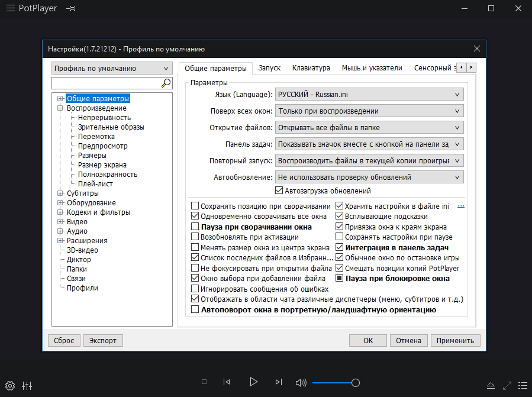This screenshot has width=532, height=397.
Task: Enable Сохранять позицию при сворачивании checkbox
Action: coord(195,206)
